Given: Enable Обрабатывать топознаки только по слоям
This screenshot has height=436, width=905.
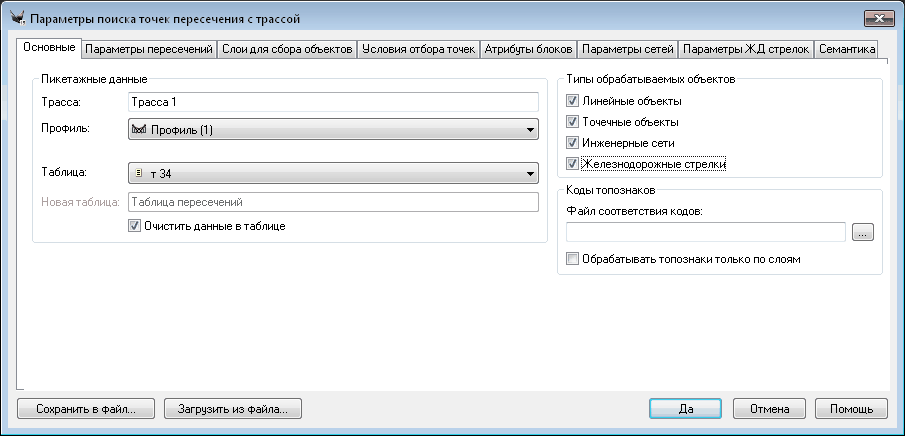Looking at the screenshot, I should [572, 259].
